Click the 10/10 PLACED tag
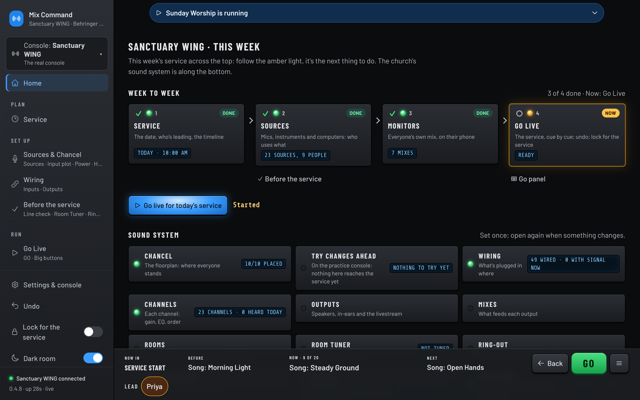 click(x=263, y=264)
